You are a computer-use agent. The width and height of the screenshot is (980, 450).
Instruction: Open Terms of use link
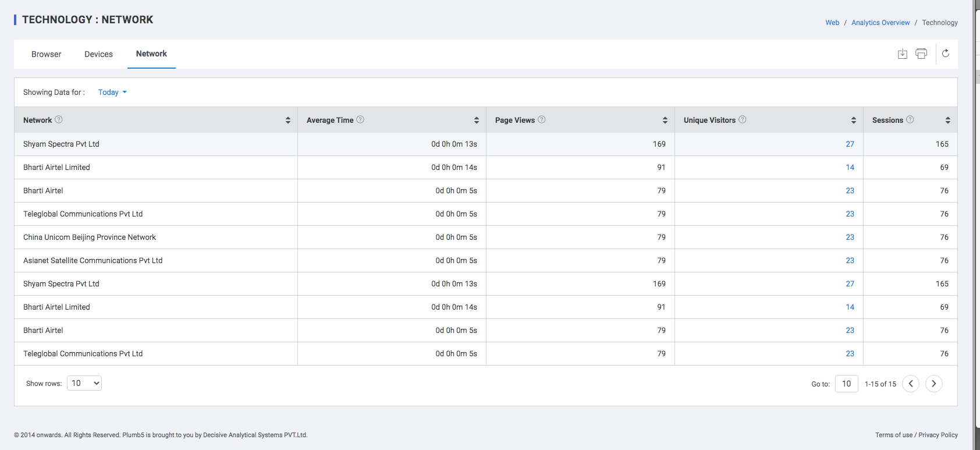point(894,435)
